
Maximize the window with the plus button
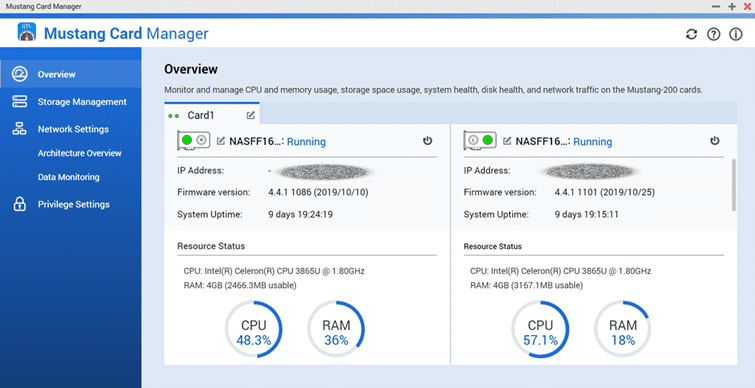coord(732,6)
